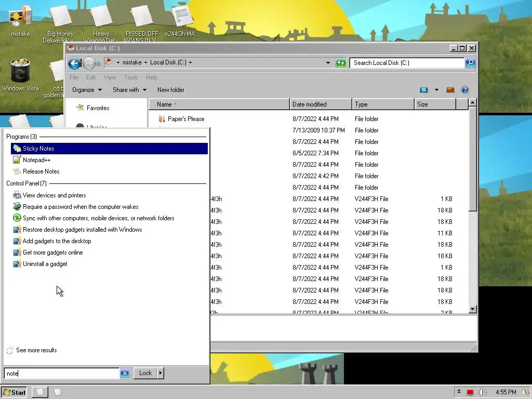Click the Explorer forward arrow
532x399 pixels.
point(89,63)
